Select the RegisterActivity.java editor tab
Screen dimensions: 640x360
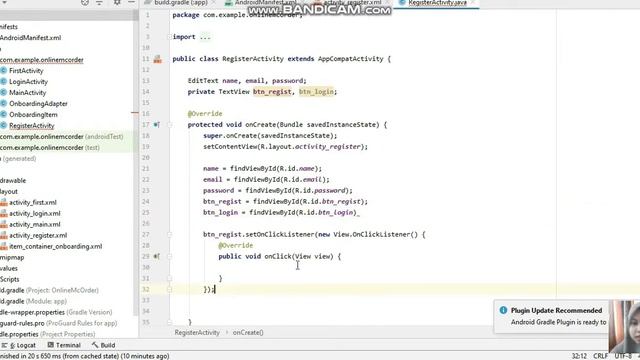tap(437, 2)
